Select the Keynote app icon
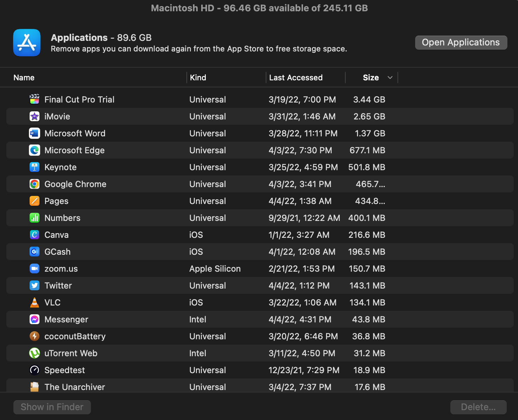The image size is (518, 420). tap(35, 167)
